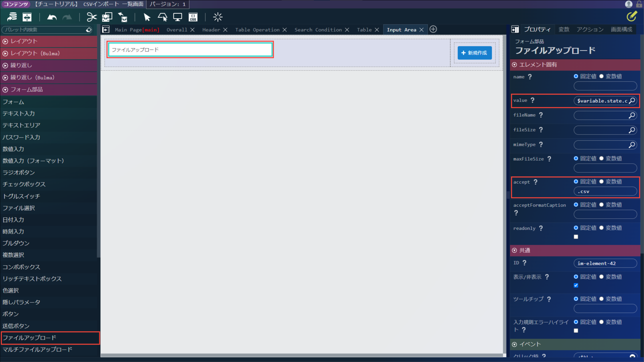The width and height of the screenshot is (644, 362).
Task: Undo the last action
Action: click(x=52, y=17)
